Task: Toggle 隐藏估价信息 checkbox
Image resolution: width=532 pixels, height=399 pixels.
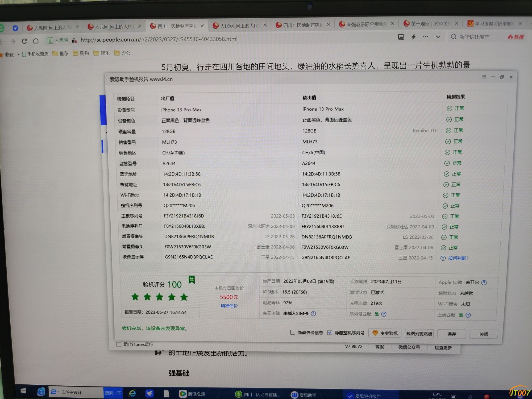Action: click(293, 332)
